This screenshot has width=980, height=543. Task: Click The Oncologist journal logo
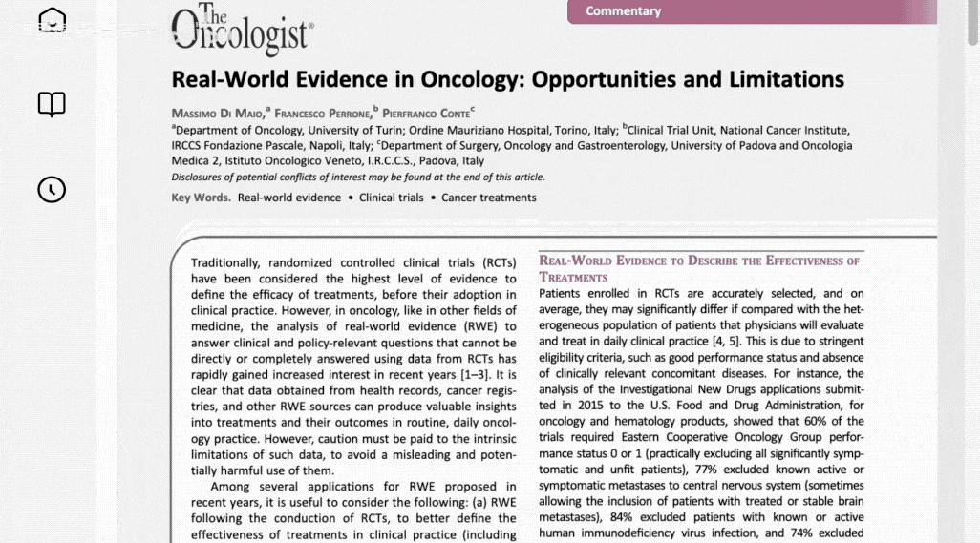click(243, 30)
